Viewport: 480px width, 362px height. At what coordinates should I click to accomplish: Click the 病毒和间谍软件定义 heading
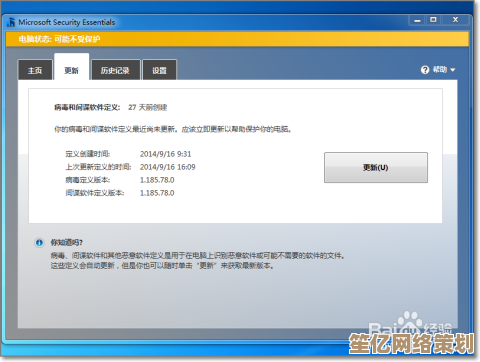[x=87, y=107]
